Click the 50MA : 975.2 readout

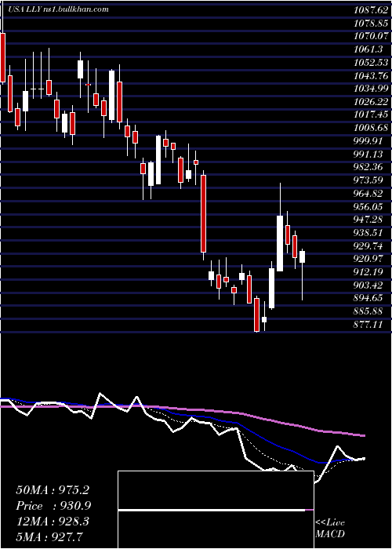[53, 490]
